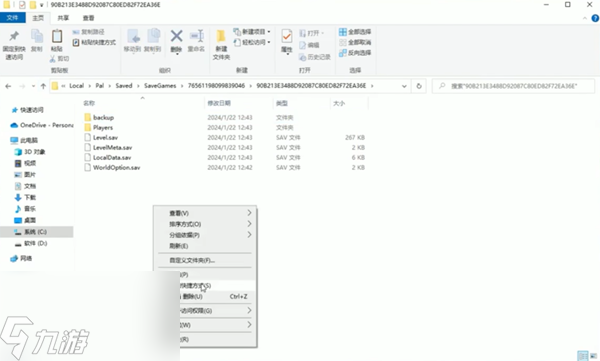Sort by the 大小 column header

click(339, 103)
